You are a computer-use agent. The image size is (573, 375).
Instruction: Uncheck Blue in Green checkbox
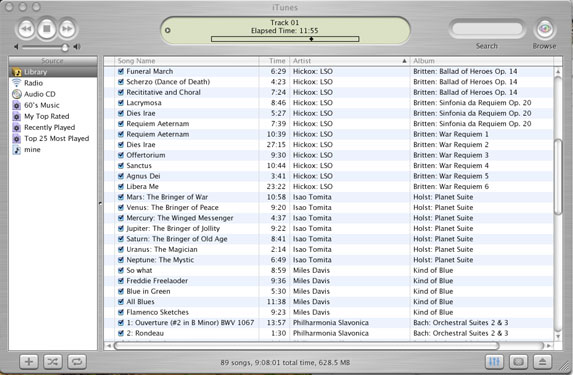(x=121, y=291)
